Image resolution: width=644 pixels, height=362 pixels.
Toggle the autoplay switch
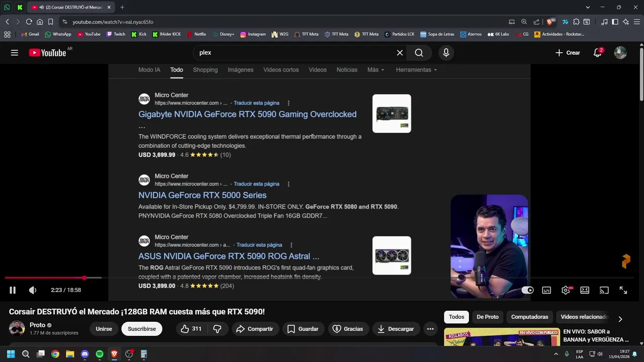click(527, 290)
